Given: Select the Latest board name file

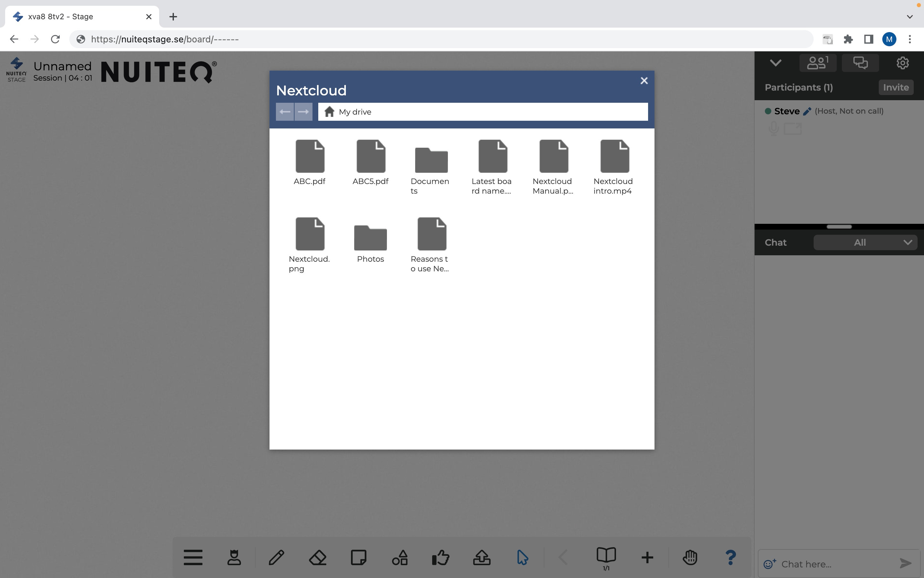Looking at the screenshot, I should pos(492,167).
